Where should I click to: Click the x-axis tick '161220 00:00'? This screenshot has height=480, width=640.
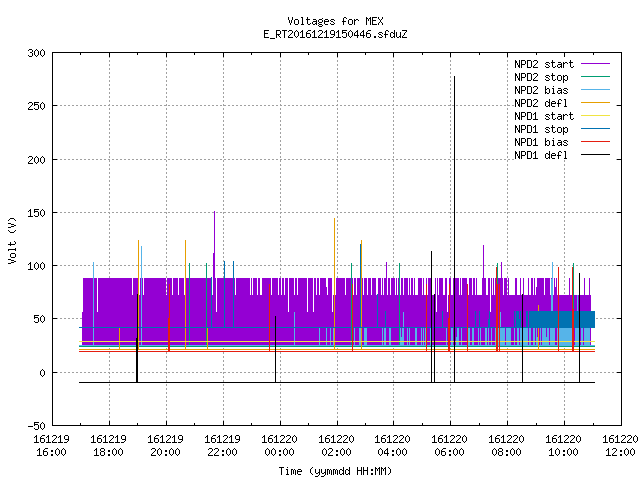coord(280,446)
